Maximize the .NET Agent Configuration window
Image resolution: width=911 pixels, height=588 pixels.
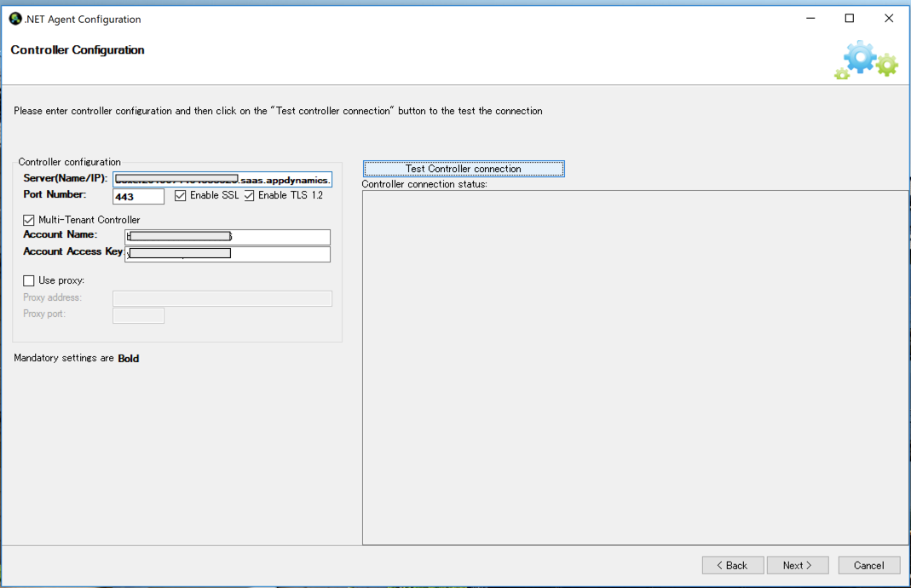point(850,19)
